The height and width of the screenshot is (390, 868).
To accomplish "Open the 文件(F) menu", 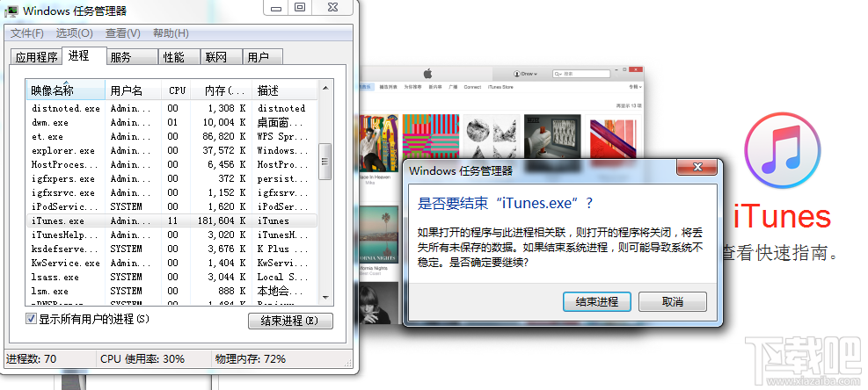I will pos(27,33).
